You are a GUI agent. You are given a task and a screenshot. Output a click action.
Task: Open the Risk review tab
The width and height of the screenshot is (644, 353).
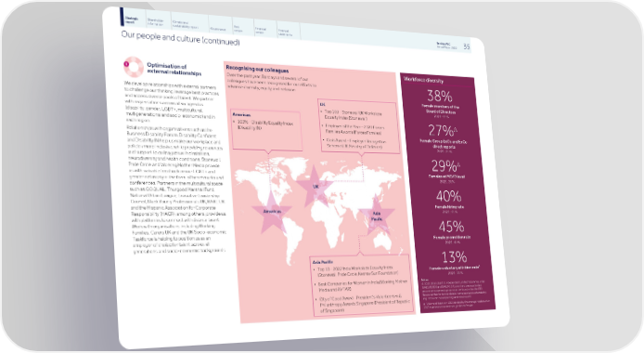coord(238,29)
